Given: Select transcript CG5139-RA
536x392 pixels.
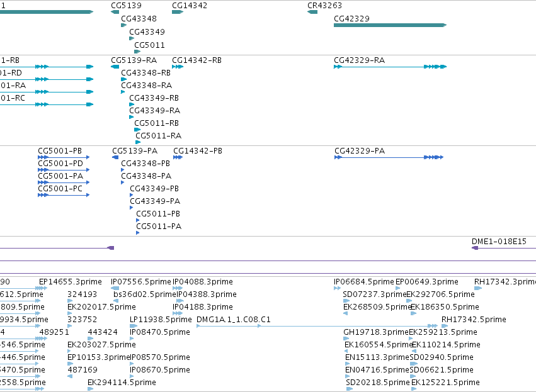Looking at the screenshot, I should (134, 60).
